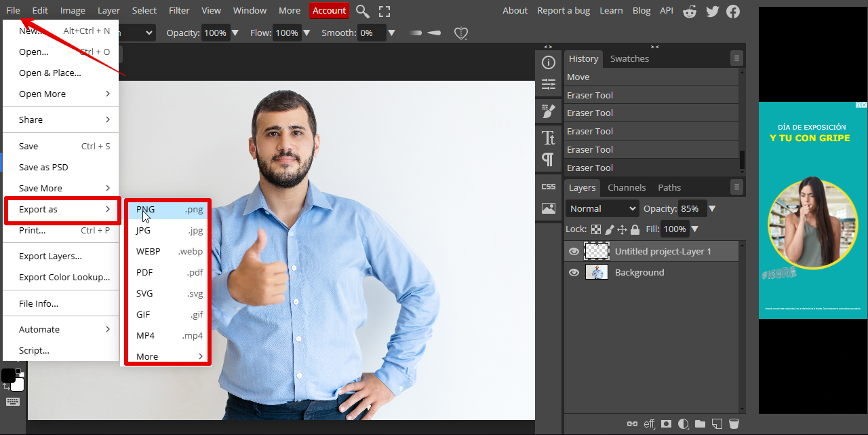
Task: Open History panel menu icon
Action: 736,58
